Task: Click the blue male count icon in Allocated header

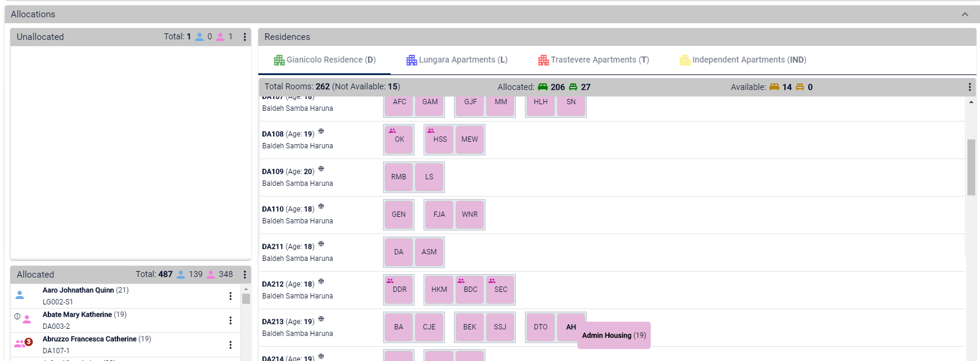Action: tap(181, 275)
